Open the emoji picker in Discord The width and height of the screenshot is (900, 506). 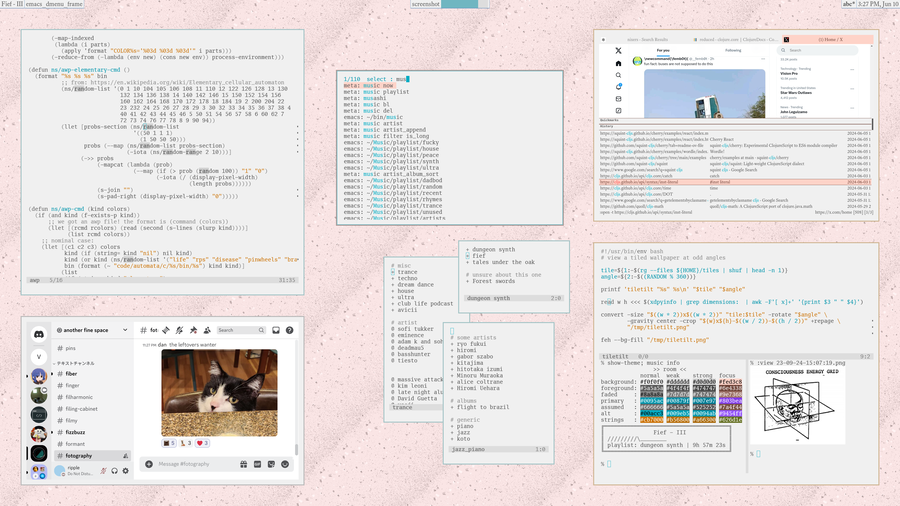coord(285,464)
